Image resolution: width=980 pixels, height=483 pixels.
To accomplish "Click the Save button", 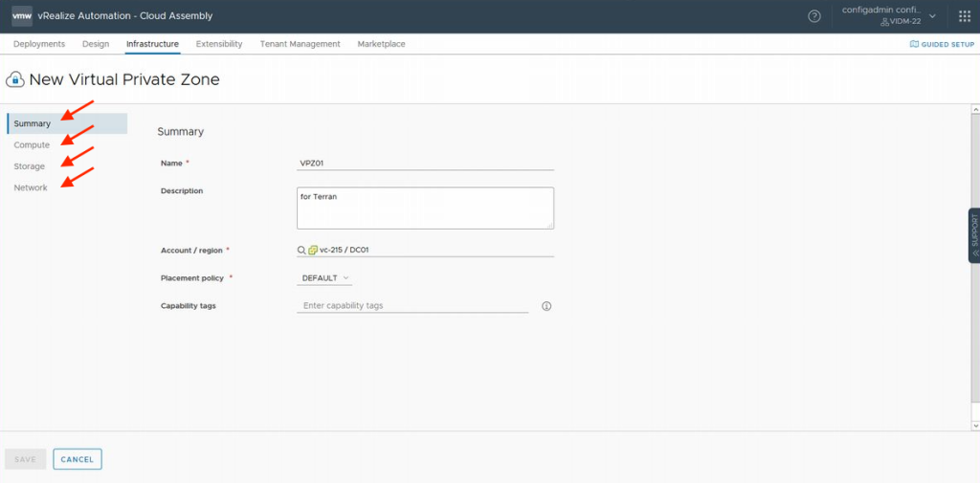I will [x=26, y=459].
